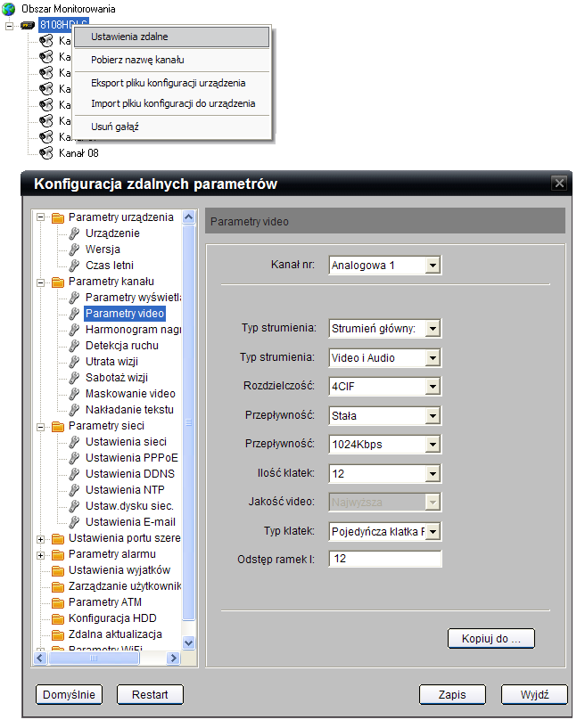
Task: Click the DVR device icon next to 8108HD
Action: tap(28, 26)
